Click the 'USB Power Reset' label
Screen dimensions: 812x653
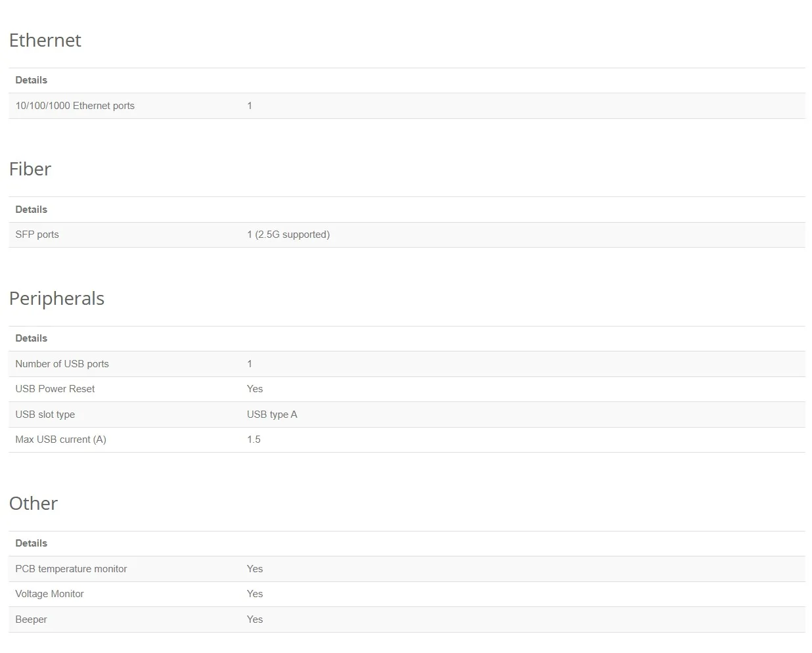point(55,389)
